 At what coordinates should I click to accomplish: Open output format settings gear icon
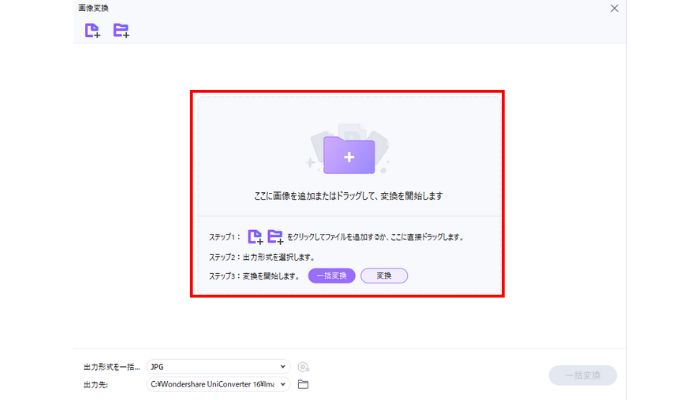(303, 367)
